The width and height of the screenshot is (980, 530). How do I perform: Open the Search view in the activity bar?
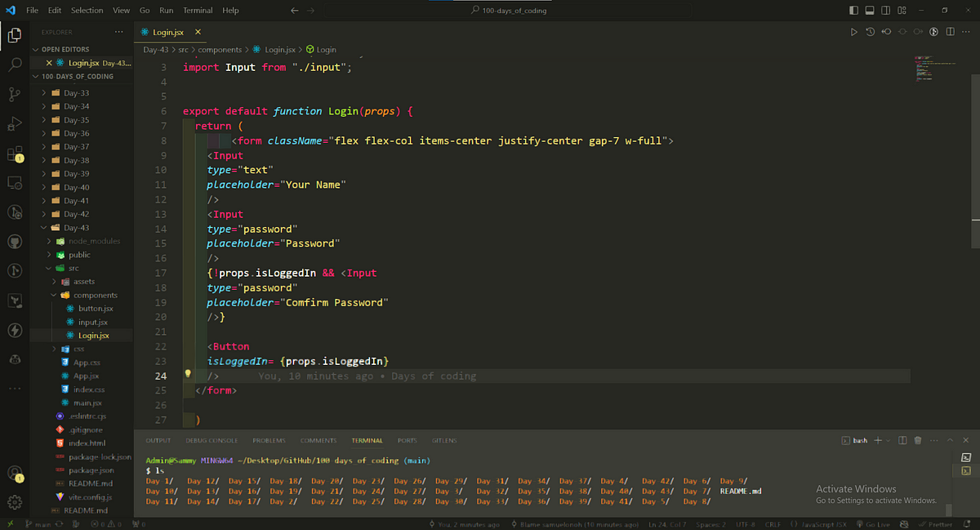click(x=15, y=65)
